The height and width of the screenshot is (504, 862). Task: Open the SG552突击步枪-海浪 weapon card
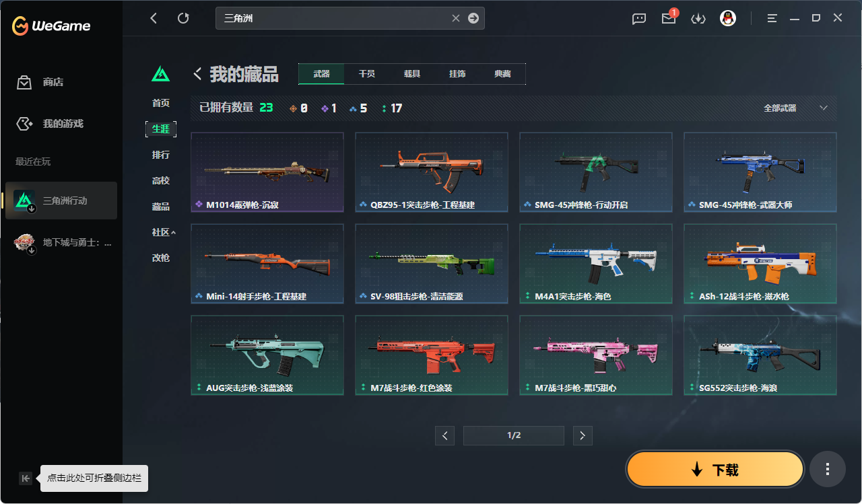click(x=760, y=355)
